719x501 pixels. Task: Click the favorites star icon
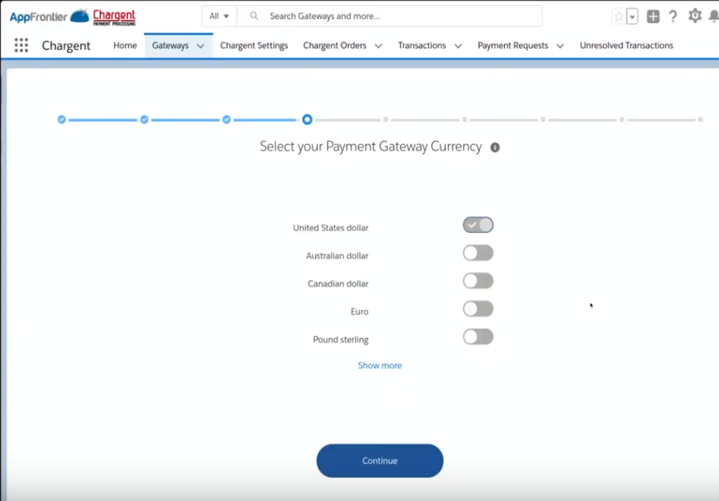[x=619, y=17]
